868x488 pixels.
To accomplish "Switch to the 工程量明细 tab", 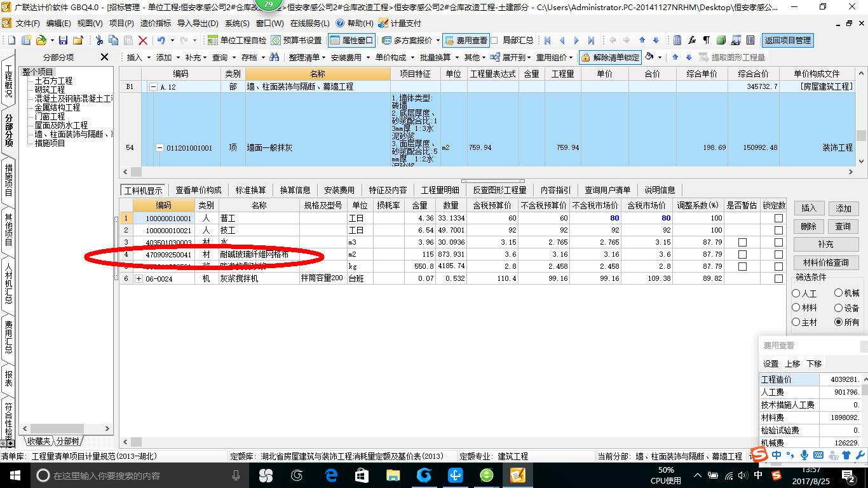I will click(x=440, y=190).
